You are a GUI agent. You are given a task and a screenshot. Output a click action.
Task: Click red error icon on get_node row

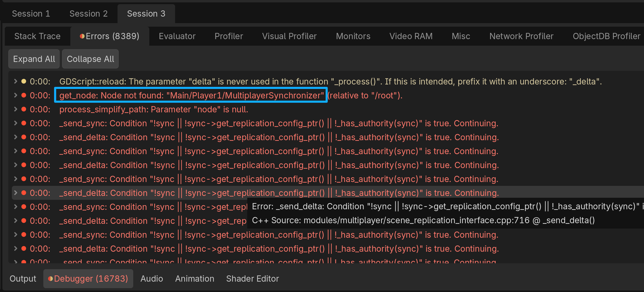click(24, 95)
